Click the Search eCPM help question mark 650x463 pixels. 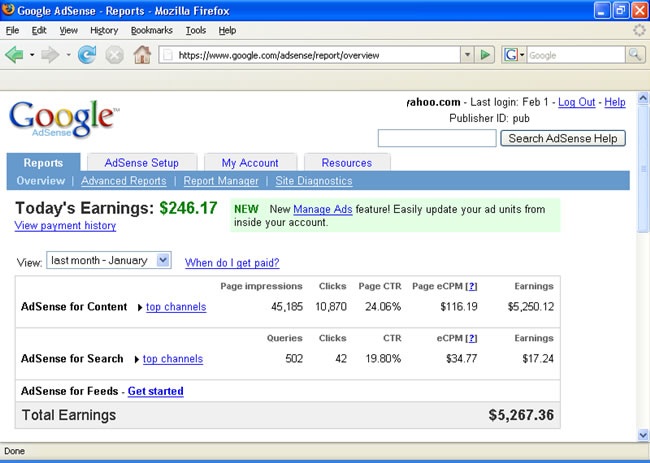click(471, 338)
